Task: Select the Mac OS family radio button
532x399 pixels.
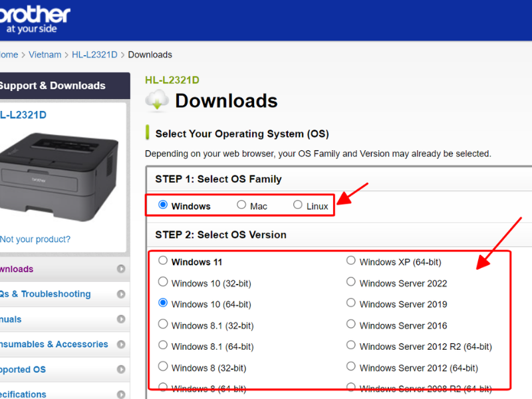Action: [241, 205]
